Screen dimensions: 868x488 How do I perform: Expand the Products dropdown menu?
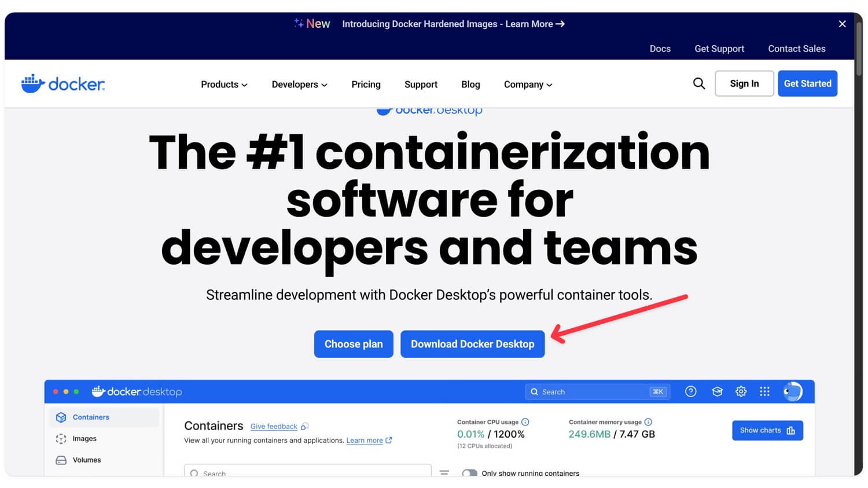coord(223,84)
